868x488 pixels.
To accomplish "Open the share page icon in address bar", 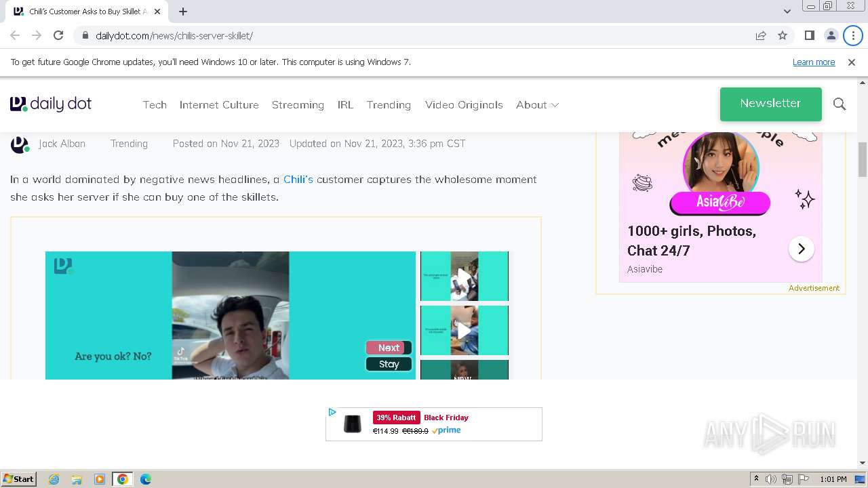I will pyautogui.click(x=761, y=35).
